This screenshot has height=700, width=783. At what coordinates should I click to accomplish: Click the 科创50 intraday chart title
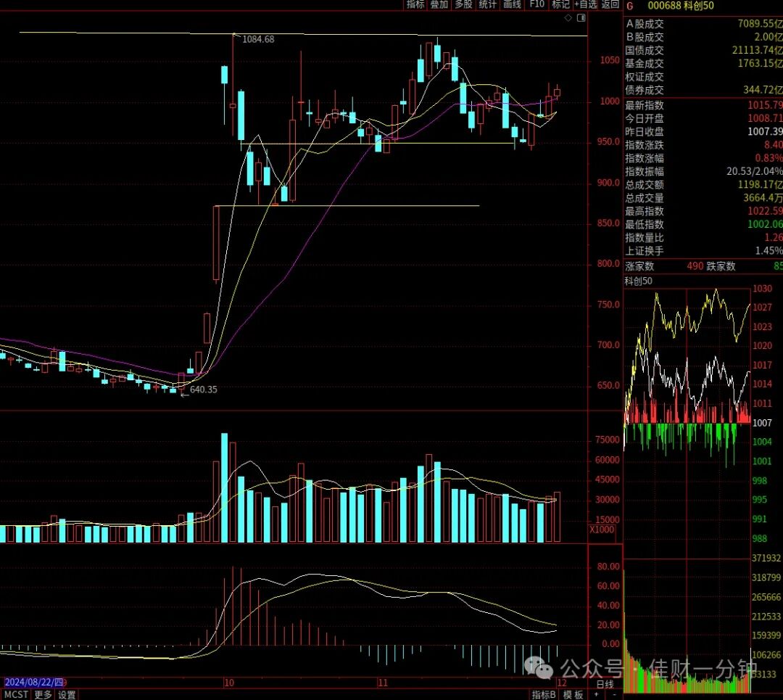[638, 281]
